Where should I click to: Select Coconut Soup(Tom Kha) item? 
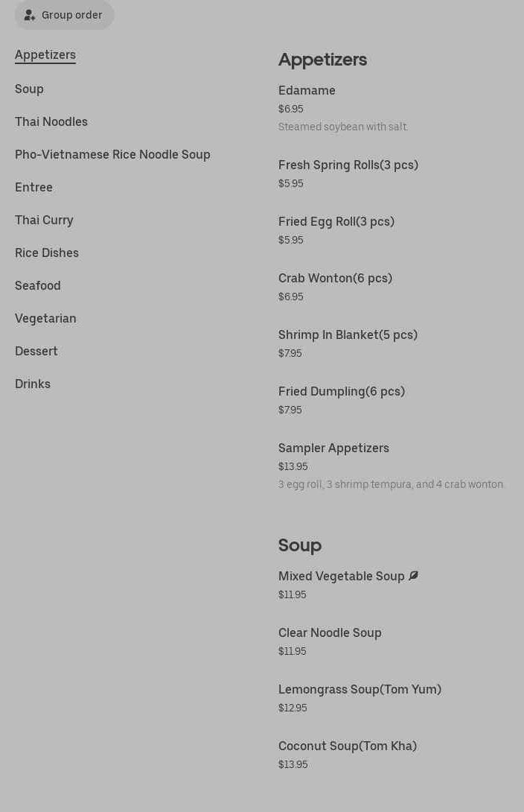(x=348, y=746)
